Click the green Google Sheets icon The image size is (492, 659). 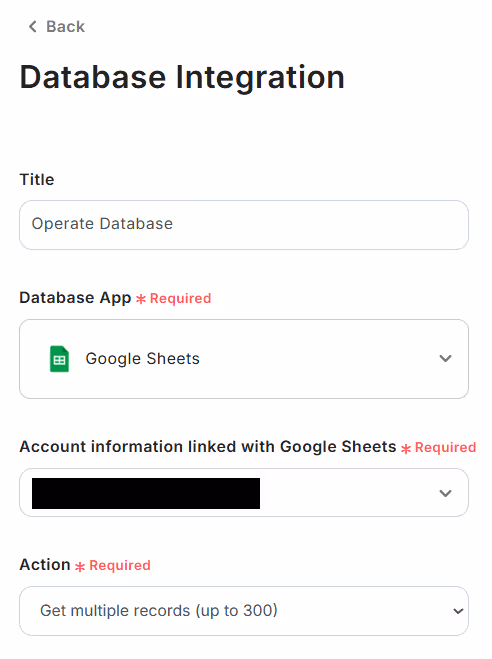59,358
